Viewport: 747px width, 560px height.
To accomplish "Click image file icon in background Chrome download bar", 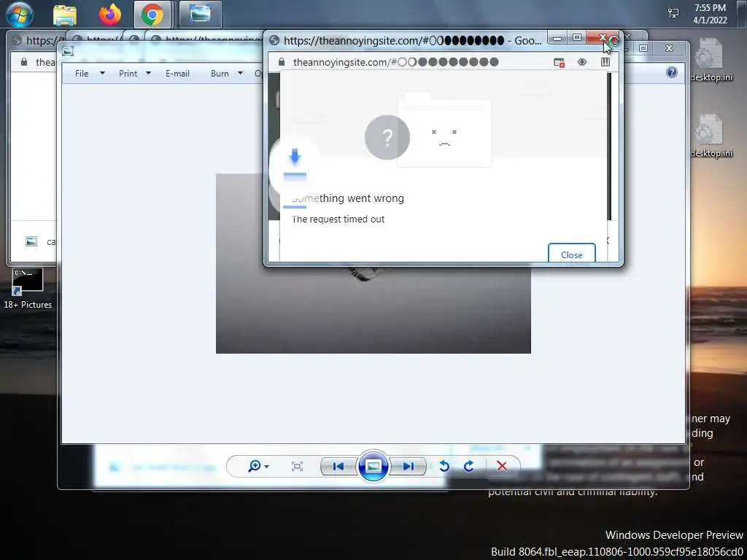I will click(x=31, y=241).
